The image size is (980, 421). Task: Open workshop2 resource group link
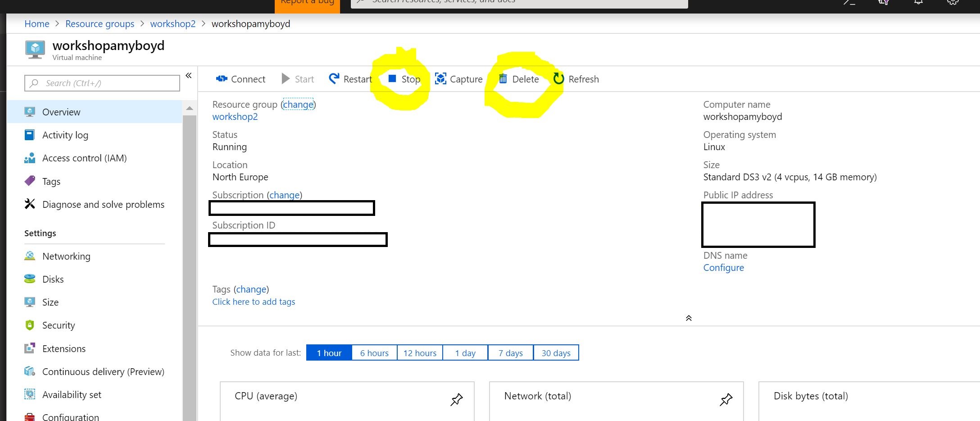[x=235, y=116]
